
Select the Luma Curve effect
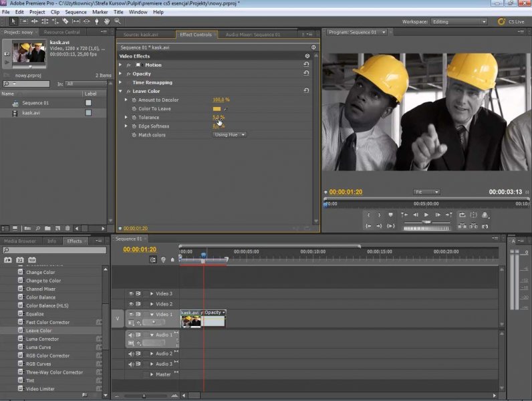tap(38, 348)
